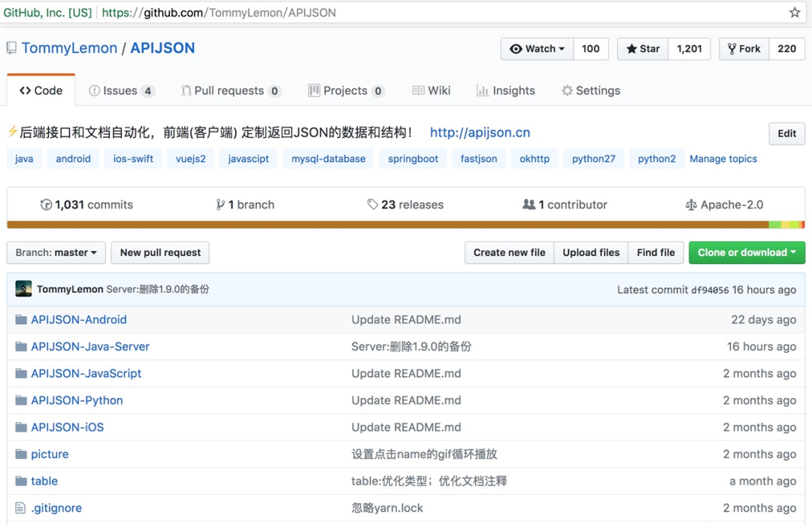View the 1,201 stargazers count
This screenshot has height=526, width=812.
689,49
